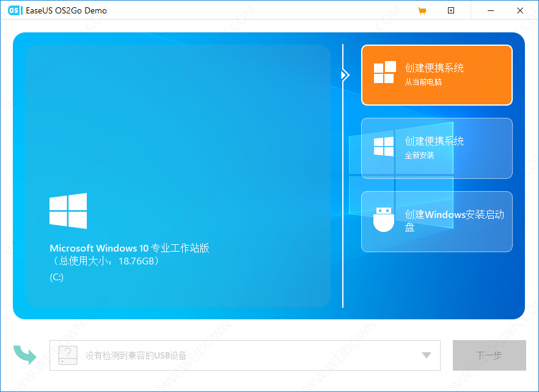Image resolution: width=539 pixels, height=392 pixels.
Task: Click the 没有检测到兼容的USB设备 combo box
Action: pos(244,355)
